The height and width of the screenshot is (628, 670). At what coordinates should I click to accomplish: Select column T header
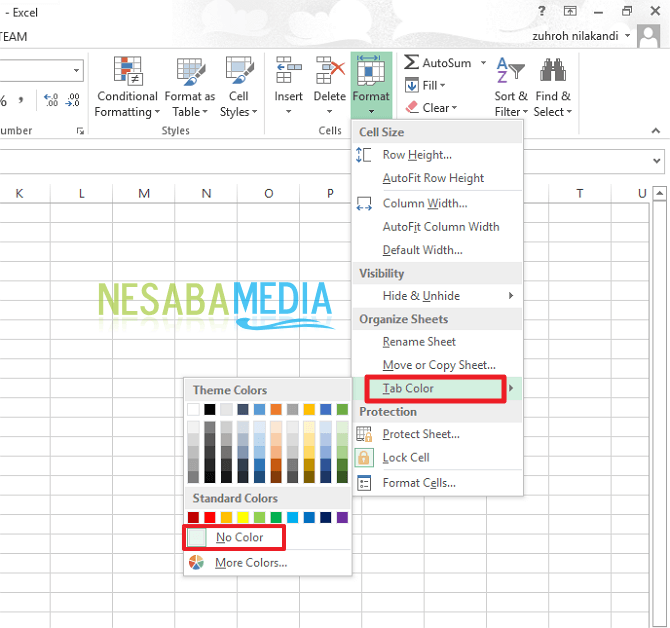point(580,194)
